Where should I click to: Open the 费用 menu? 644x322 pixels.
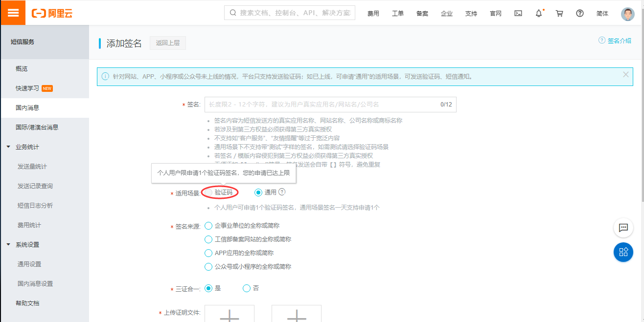(x=373, y=13)
